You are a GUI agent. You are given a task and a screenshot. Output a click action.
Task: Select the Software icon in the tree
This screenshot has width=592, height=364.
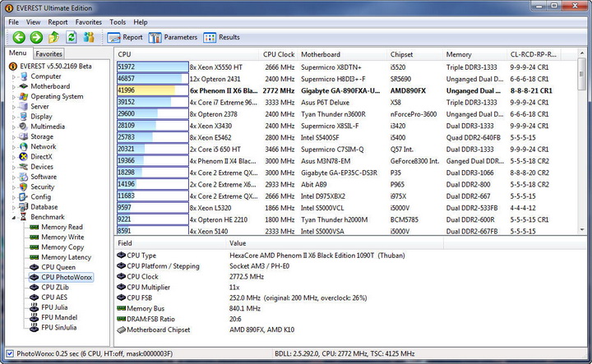[x=24, y=177]
